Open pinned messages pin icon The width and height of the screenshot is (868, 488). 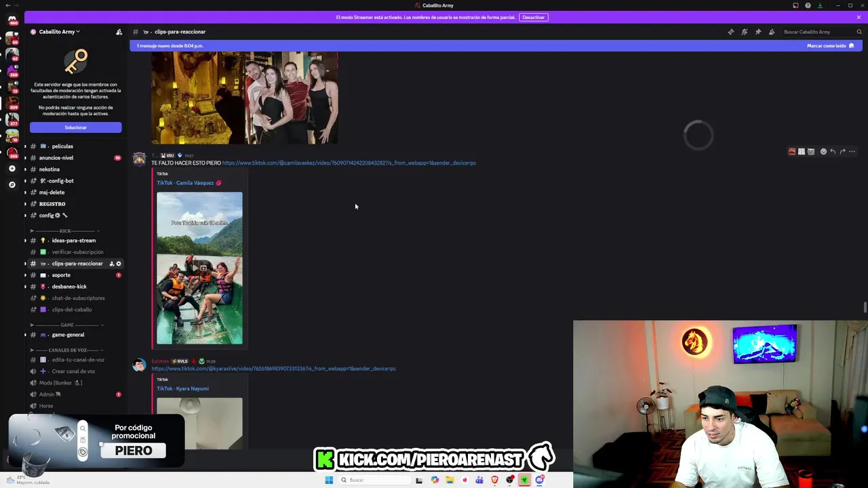point(757,32)
